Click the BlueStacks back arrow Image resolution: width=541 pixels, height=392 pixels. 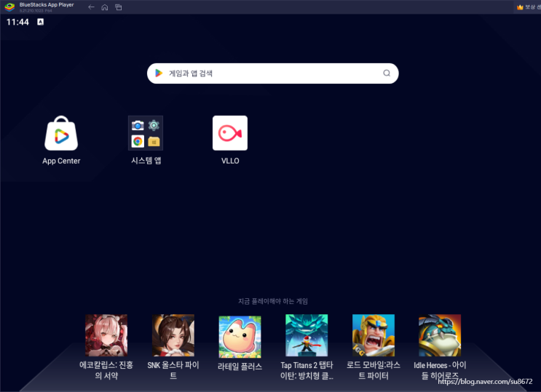[91, 7]
